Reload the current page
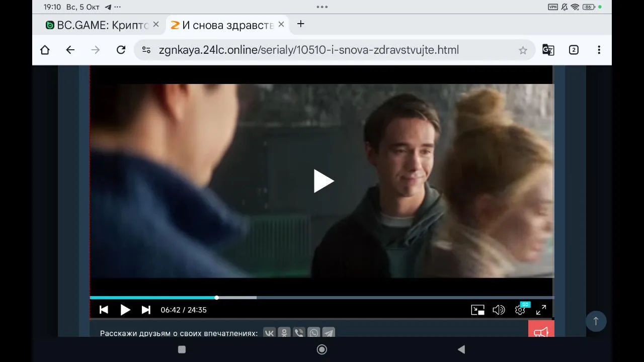Image resolution: width=644 pixels, height=362 pixels. 121,50
